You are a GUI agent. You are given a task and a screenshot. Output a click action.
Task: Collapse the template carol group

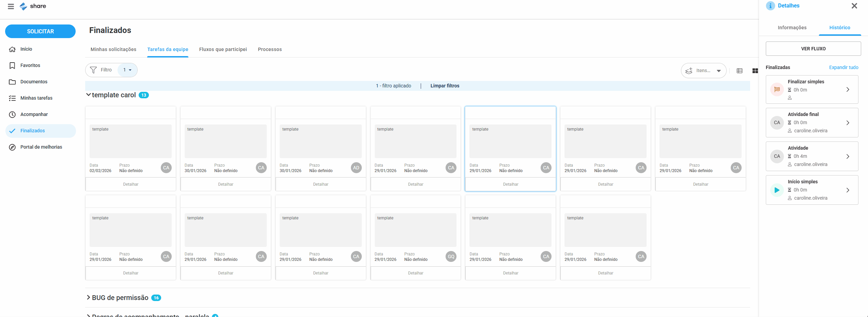pyautogui.click(x=89, y=95)
